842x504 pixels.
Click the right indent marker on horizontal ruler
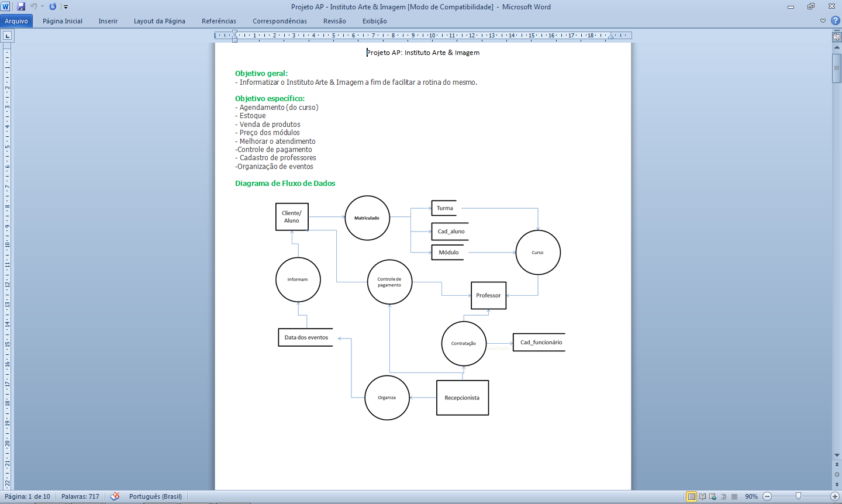[610, 37]
